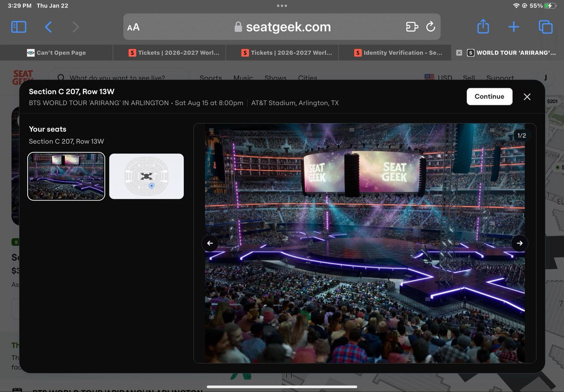The width and height of the screenshot is (564, 392).
Task: Open the Music menu on SeatGeek
Action: [243, 78]
